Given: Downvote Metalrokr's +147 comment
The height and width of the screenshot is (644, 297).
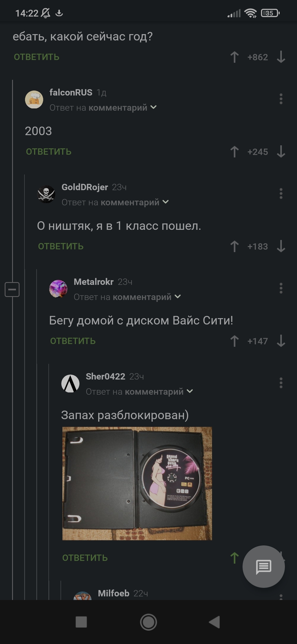Looking at the screenshot, I should click(x=281, y=341).
